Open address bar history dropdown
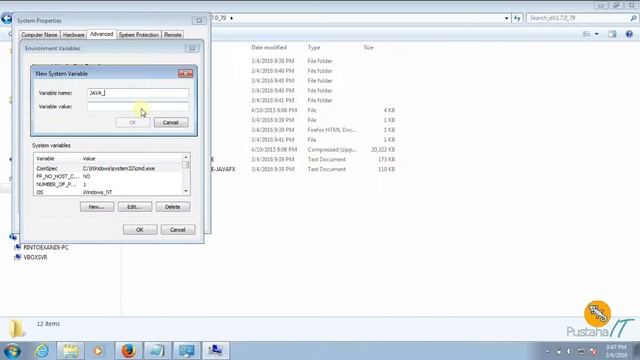Viewport: 640px width, 360px height. tap(507, 18)
